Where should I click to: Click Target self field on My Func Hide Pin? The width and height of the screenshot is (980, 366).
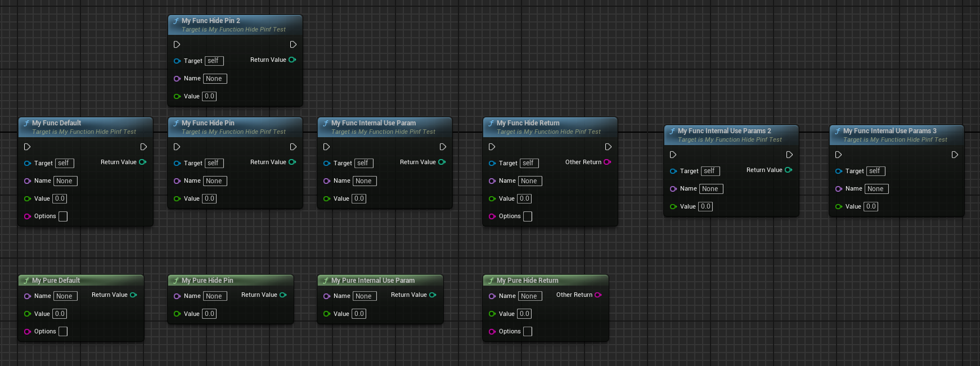(214, 163)
